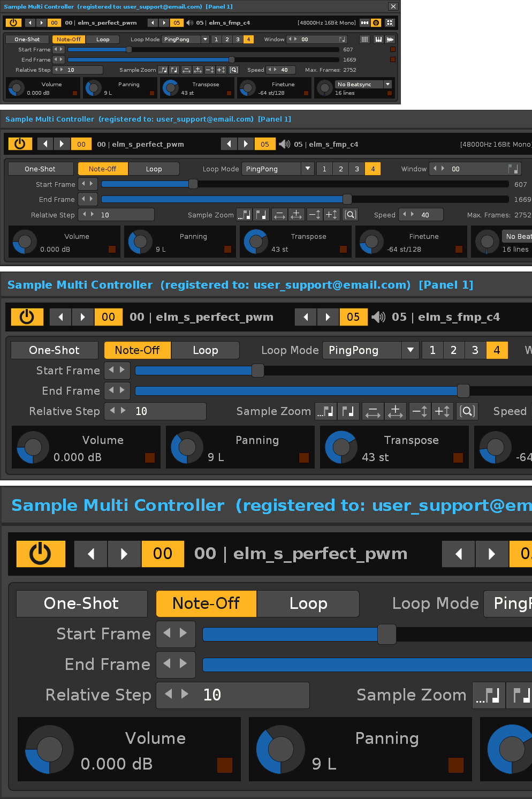
Task: Select the One-Shot tab in the largest panel
Action: tap(81, 604)
